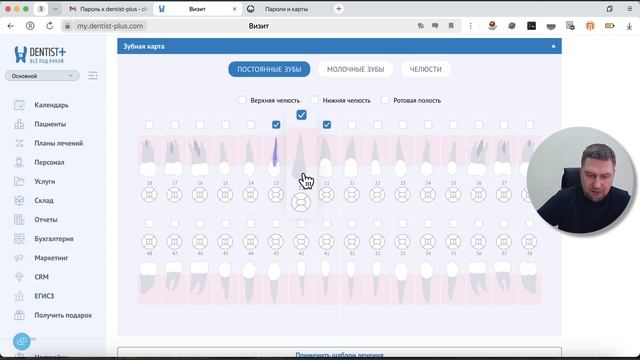
Task: Click the my.dentist-plus.com address field
Action: (110, 26)
